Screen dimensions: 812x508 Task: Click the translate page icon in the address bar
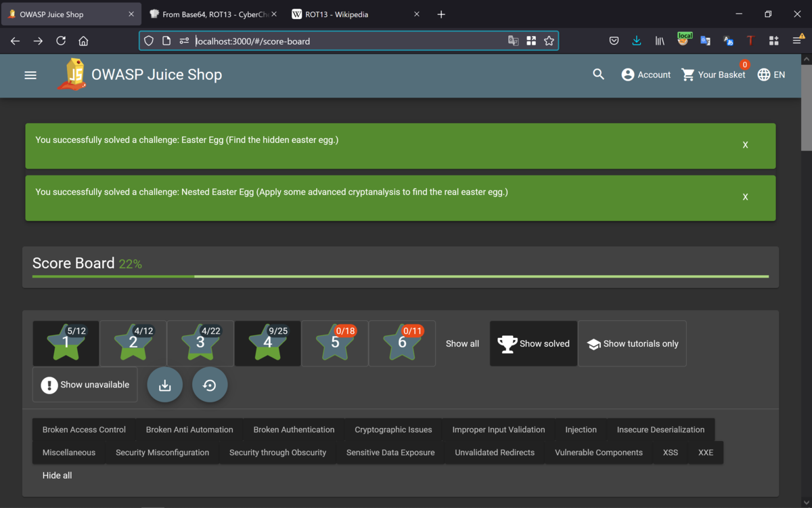click(x=514, y=41)
